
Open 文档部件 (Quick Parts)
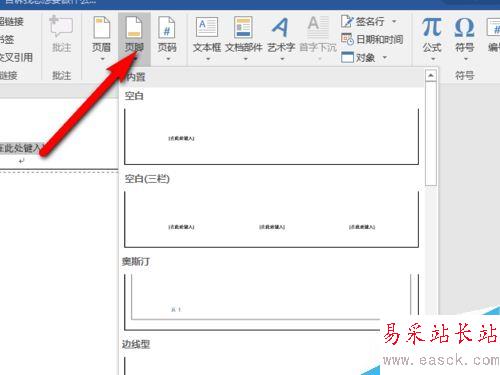[244, 34]
